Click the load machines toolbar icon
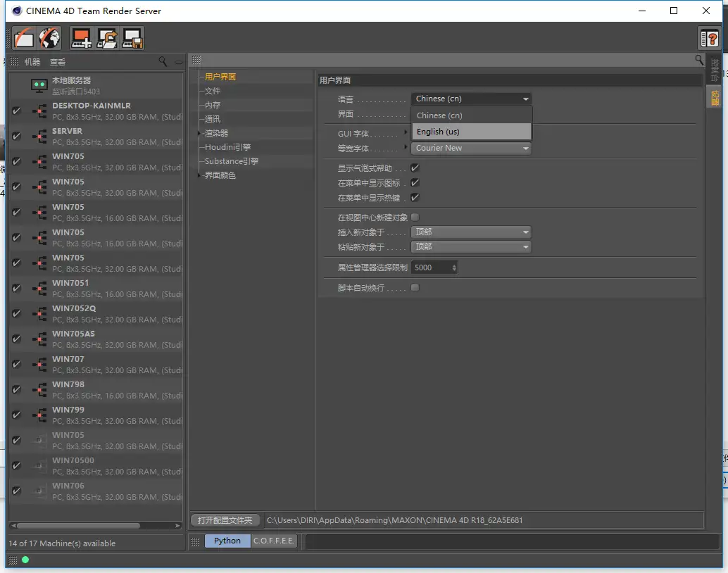The width and height of the screenshot is (728, 573). [x=107, y=38]
